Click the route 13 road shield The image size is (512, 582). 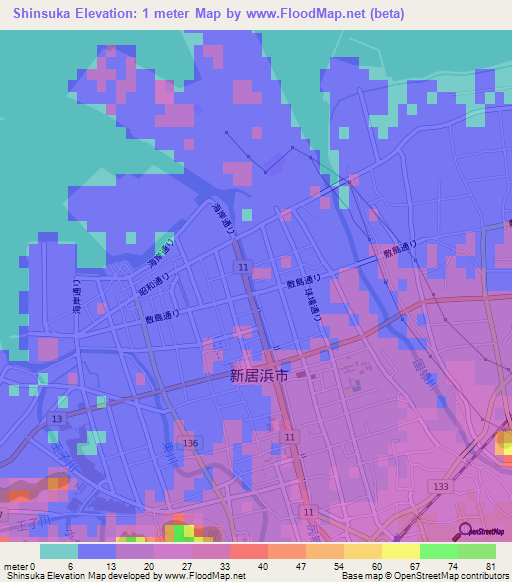coord(56,419)
